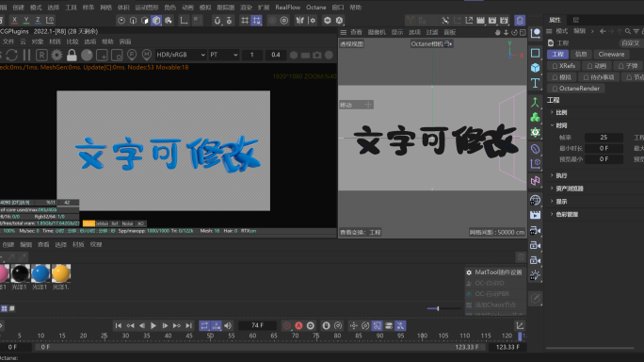Open Octane settings gear icon

pos(56,55)
